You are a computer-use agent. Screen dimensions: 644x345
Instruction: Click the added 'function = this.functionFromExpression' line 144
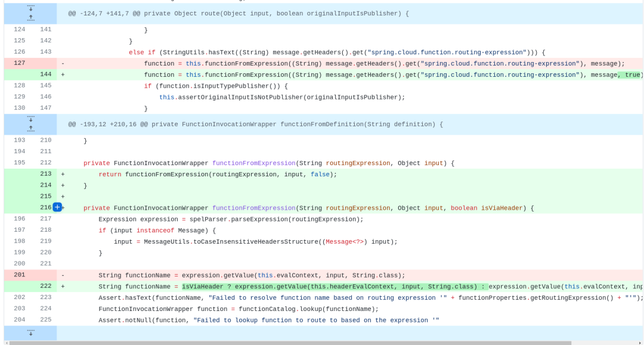394,74
